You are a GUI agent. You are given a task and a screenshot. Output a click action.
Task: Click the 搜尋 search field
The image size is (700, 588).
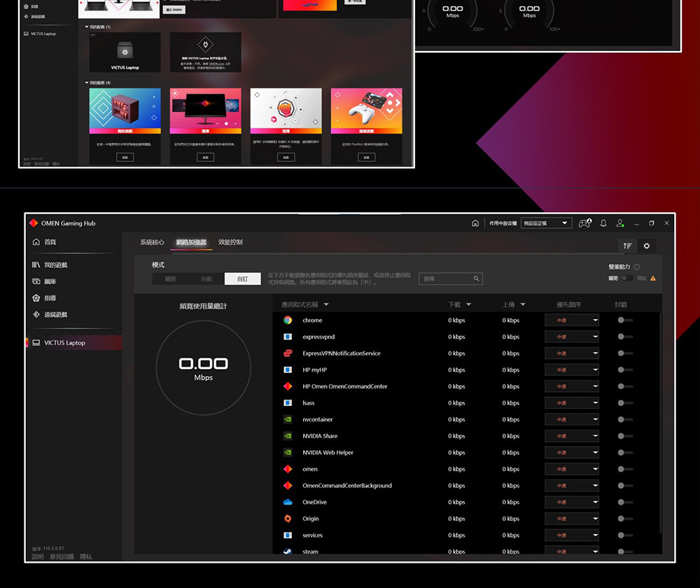450,279
